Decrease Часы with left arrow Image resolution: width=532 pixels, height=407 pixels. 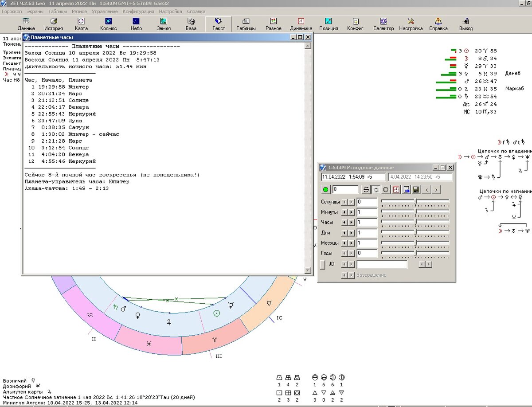pos(344,223)
